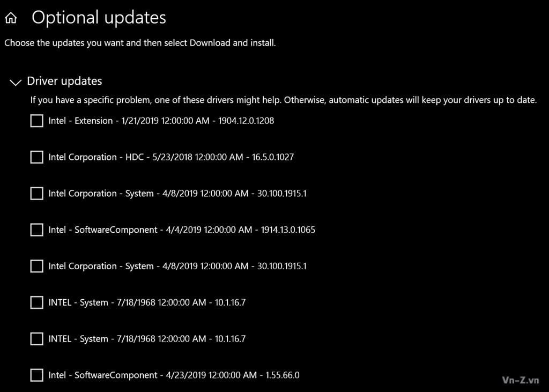Check the lower Intel Corporation System 30.100.1915.1 box
549x392 pixels.
pyautogui.click(x=36, y=266)
